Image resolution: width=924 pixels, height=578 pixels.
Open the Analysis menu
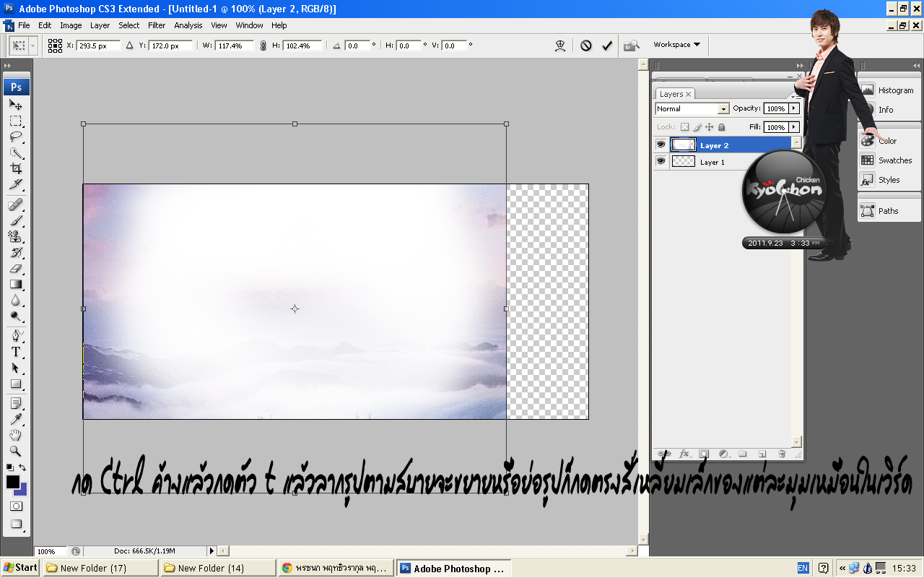(x=188, y=25)
